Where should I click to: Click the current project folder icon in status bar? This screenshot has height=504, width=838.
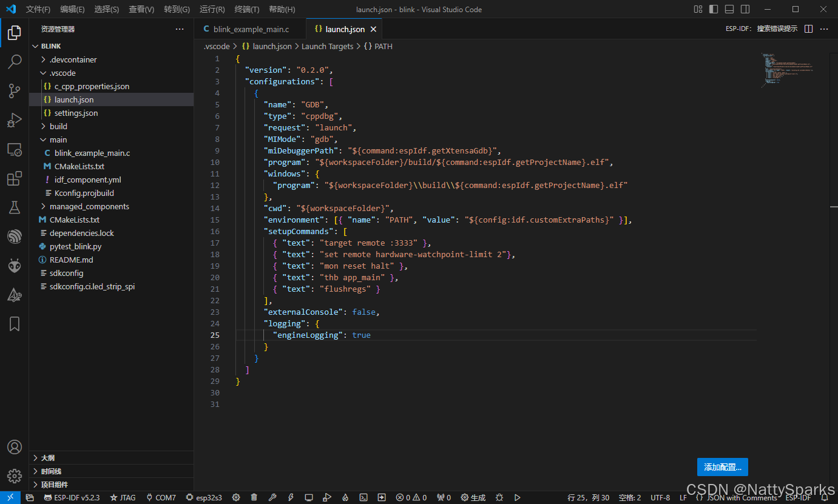click(x=30, y=497)
